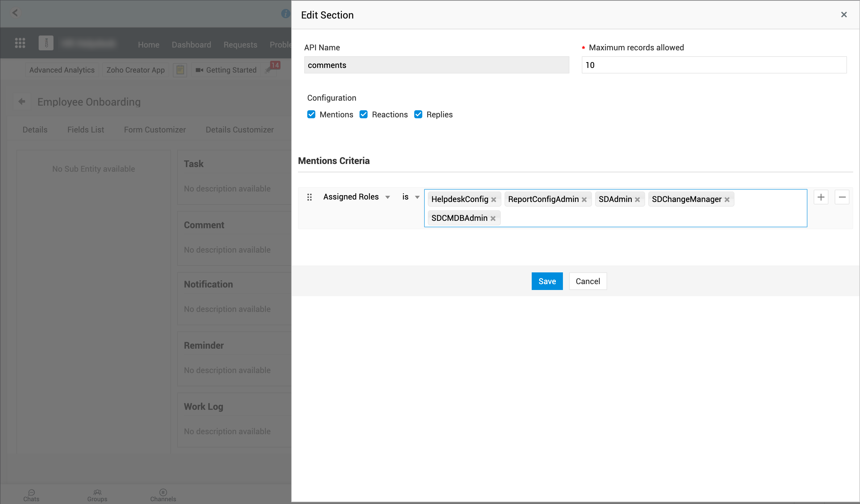Click inside the roles multi-select box

tap(649, 217)
